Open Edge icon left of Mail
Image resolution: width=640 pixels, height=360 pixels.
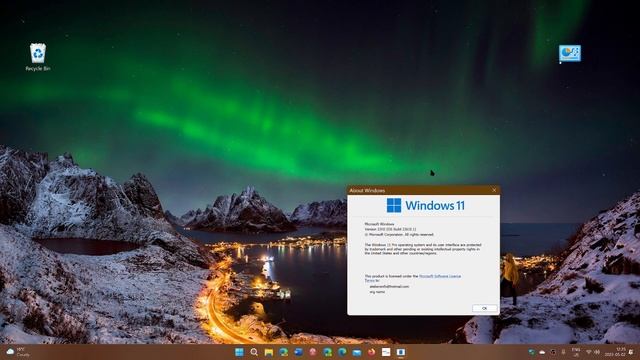click(342, 352)
